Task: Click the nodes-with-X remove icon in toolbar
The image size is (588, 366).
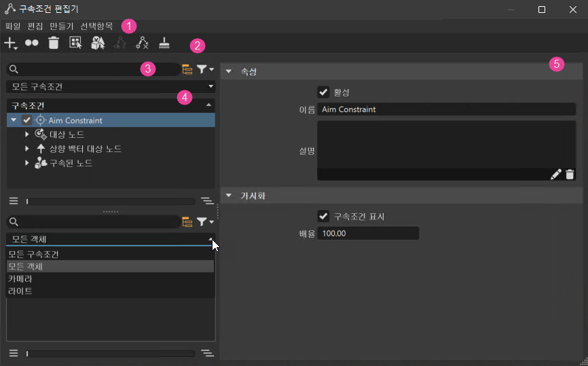Action: (x=142, y=43)
